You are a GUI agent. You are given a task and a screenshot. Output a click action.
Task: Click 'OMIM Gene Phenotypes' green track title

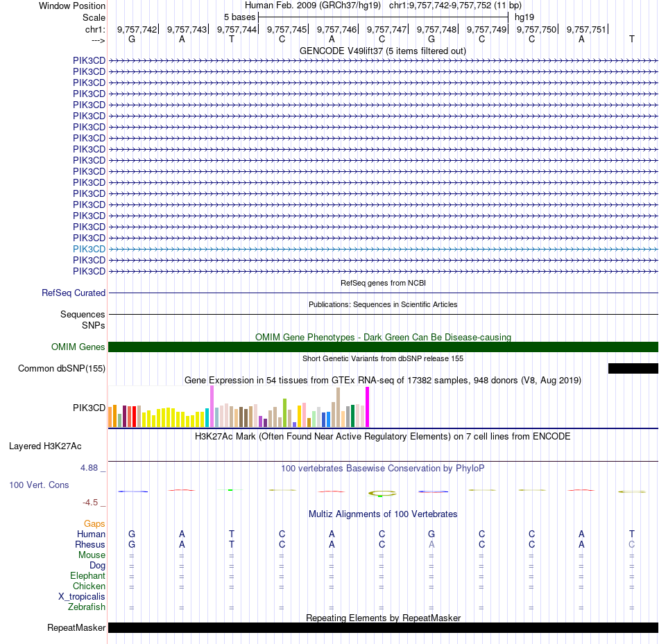pos(383,338)
